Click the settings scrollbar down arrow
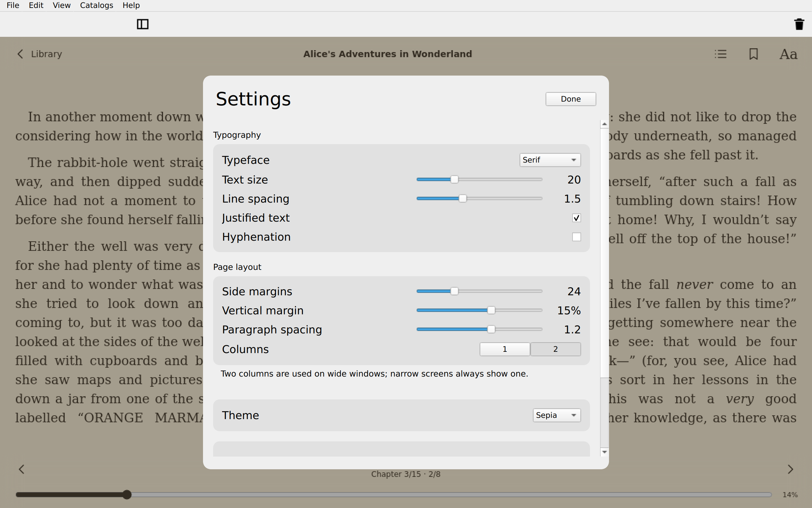The image size is (812, 508). pos(604,452)
